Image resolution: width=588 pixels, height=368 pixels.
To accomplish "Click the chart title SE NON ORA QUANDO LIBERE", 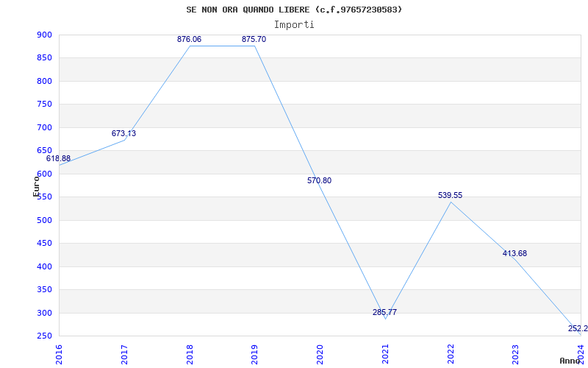I will point(294,10).
